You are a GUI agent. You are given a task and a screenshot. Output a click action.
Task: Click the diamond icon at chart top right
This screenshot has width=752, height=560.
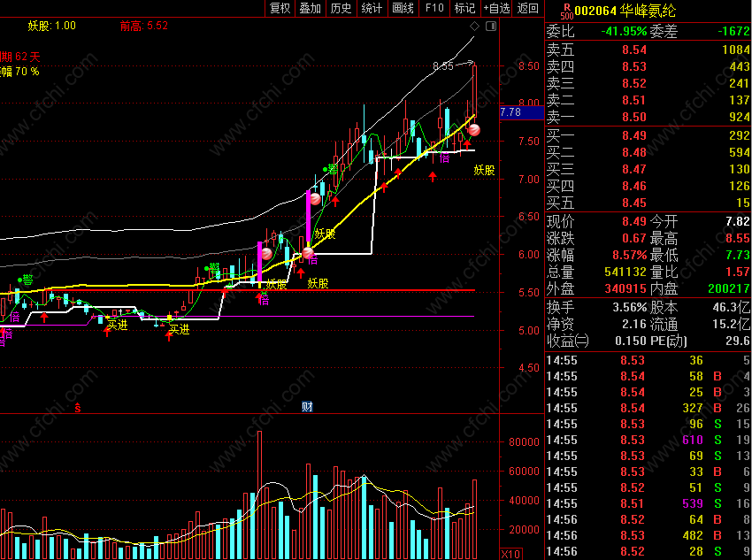474,27
